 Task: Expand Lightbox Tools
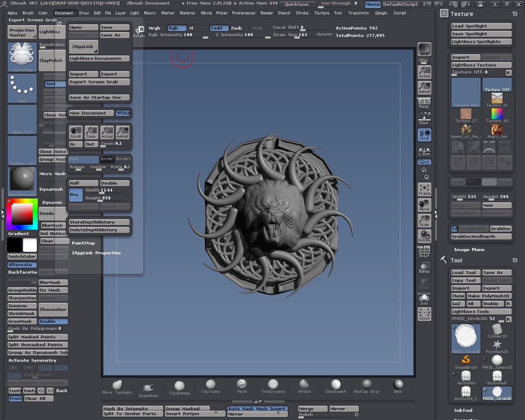pyautogui.click(x=482, y=312)
